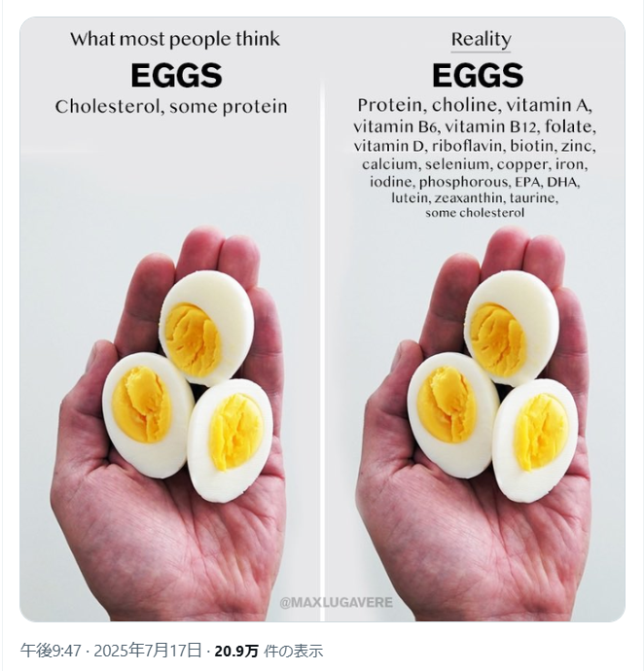
Task: Click the left panel's bold EGGS title
Action: (x=176, y=76)
